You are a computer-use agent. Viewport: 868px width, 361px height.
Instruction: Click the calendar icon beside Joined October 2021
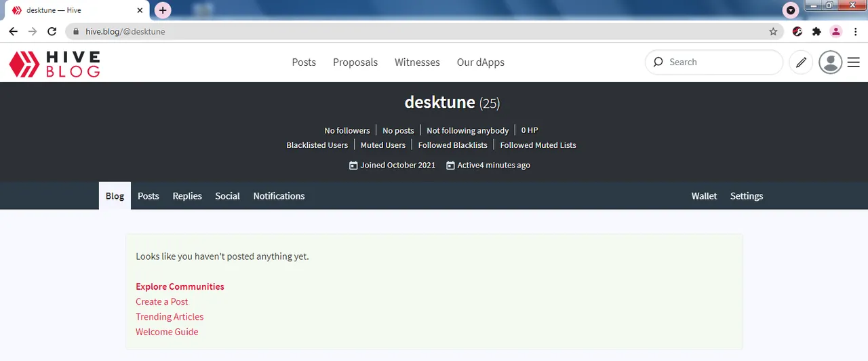(x=353, y=166)
